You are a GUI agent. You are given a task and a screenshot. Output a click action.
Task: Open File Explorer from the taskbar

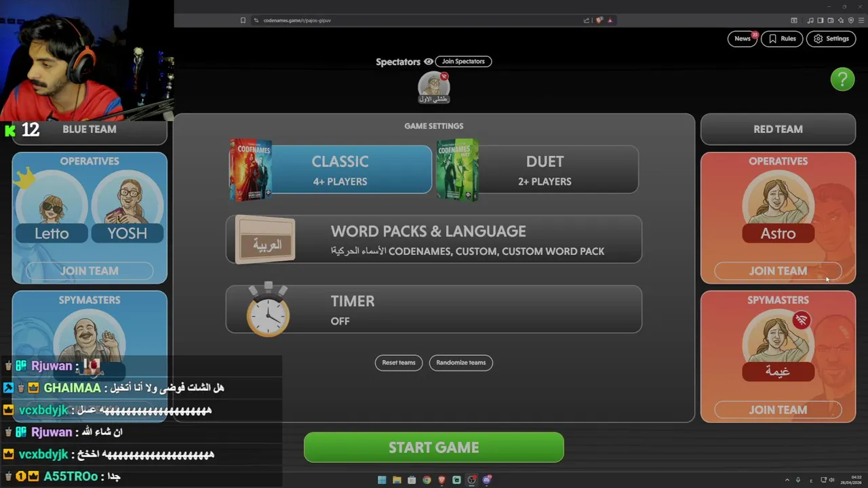click(397, 480)
